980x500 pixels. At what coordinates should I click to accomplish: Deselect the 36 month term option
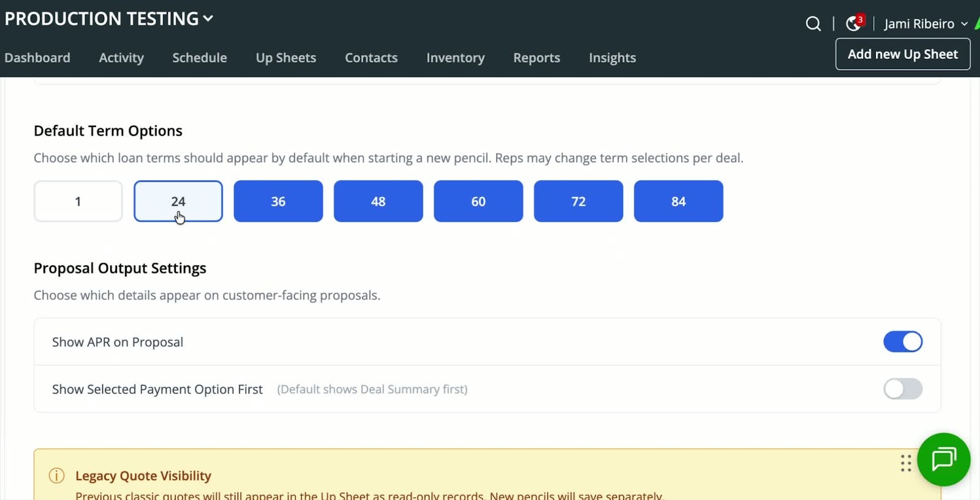(278, 202)
